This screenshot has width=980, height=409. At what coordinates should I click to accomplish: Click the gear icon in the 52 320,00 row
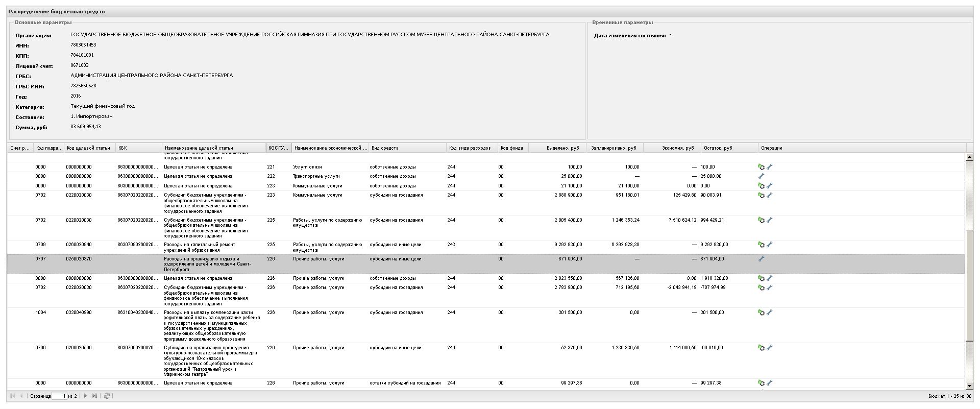click(x=761, y=348)
